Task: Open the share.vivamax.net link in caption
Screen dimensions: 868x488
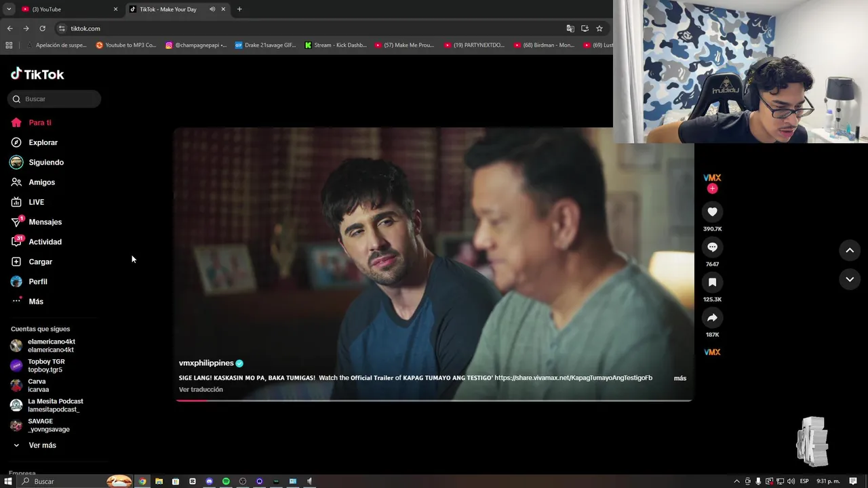Action: coord(573,378)
